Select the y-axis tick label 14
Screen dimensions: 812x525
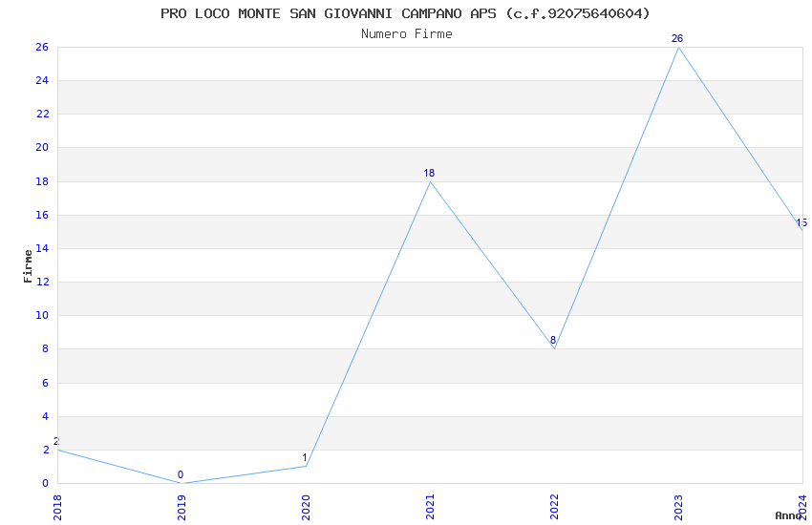coord(42,248)
